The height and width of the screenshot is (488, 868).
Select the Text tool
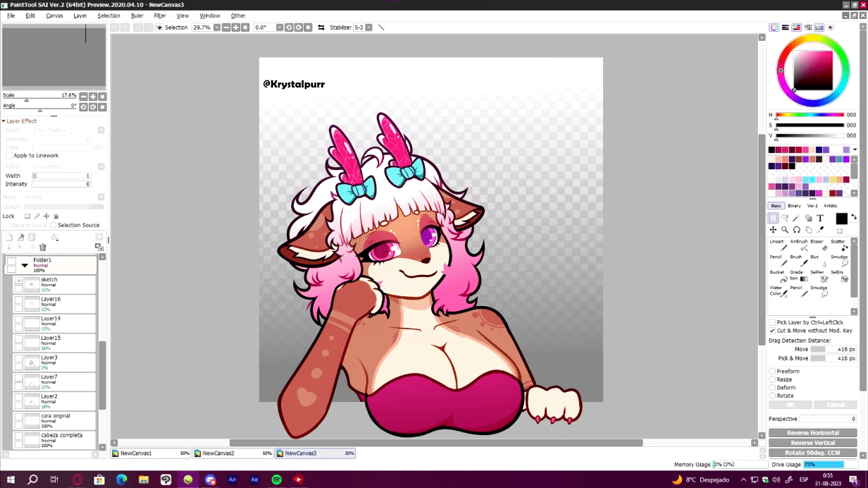(820, 219)
